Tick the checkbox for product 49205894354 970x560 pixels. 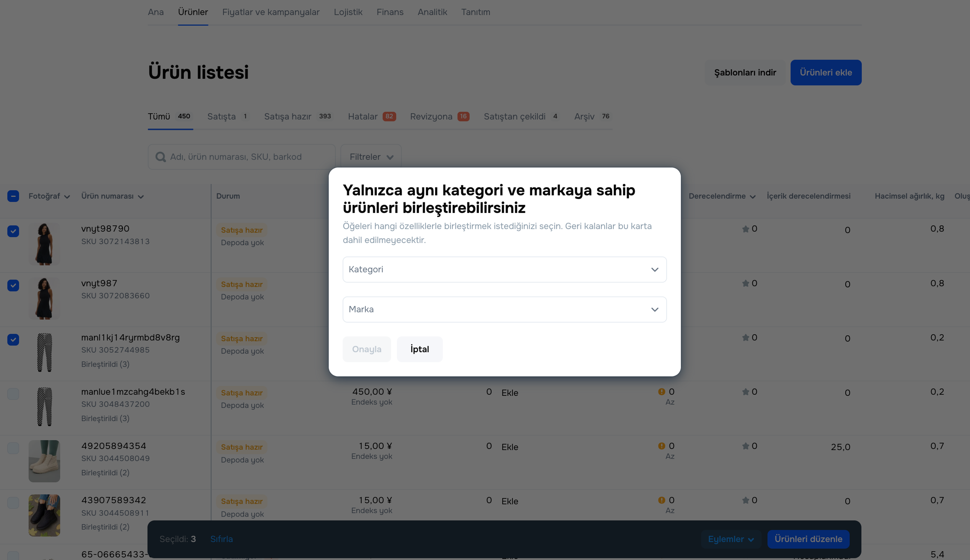pyautogui.click(x=13, y=448)
